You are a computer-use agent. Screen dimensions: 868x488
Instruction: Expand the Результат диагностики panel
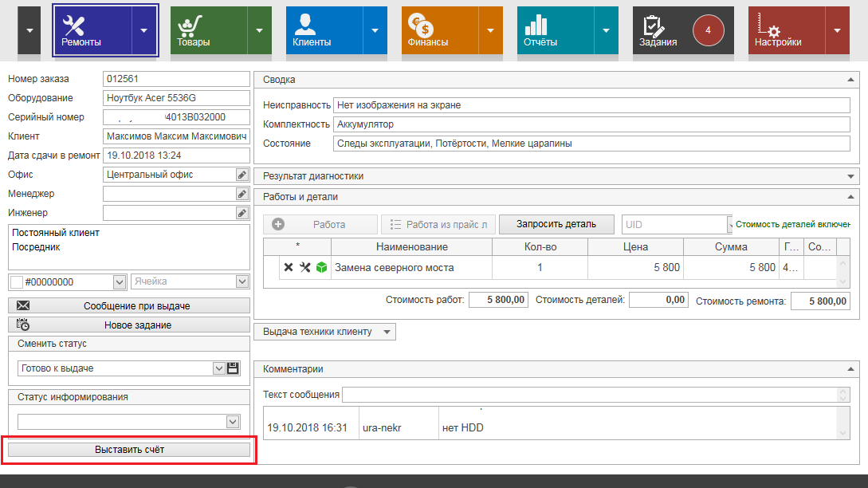coord(850,177)
